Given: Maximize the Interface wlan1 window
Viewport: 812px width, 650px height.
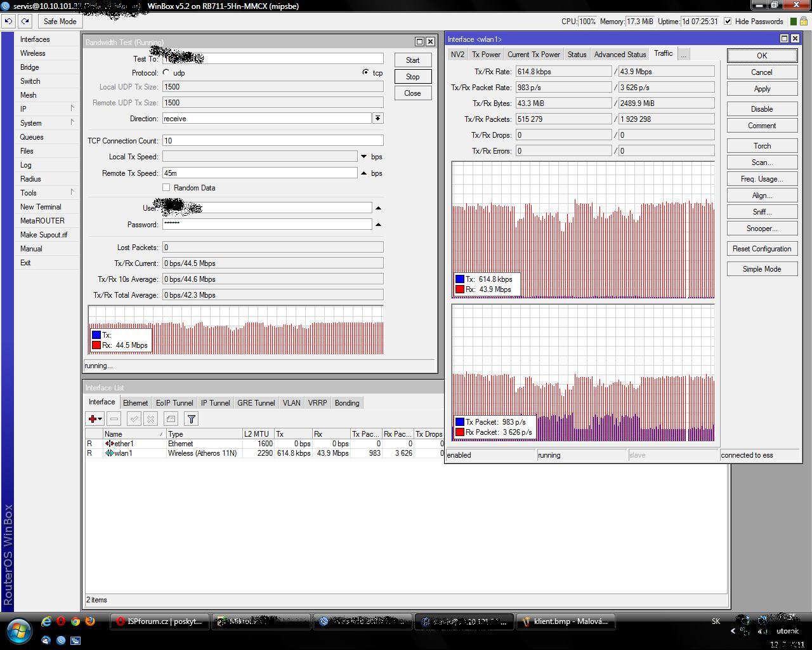Looking at the screenshot, I should (x=784, y=39).
